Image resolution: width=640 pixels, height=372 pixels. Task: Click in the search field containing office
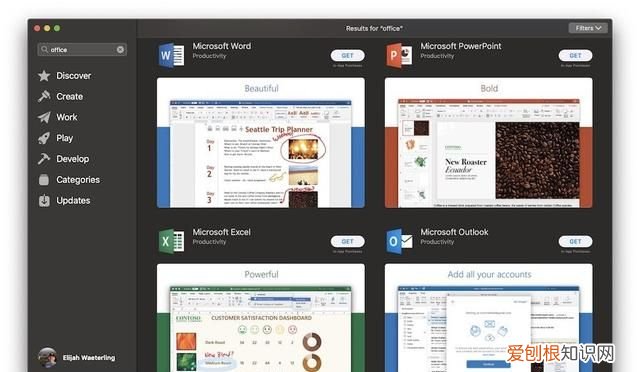coord(82,49)
